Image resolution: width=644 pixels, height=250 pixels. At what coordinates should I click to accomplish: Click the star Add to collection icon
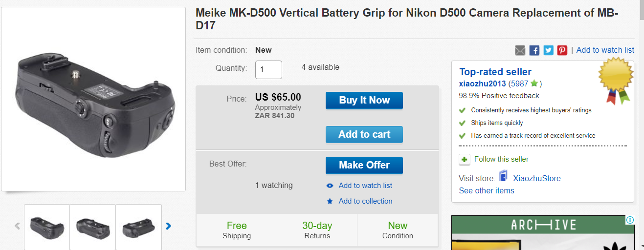pyautogui.click(x=330, y=201)
